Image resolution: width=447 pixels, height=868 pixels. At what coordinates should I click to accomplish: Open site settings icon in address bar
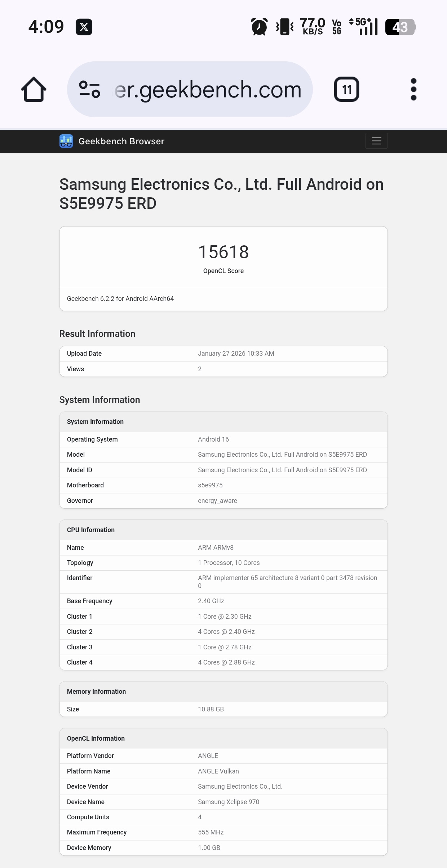89,89
